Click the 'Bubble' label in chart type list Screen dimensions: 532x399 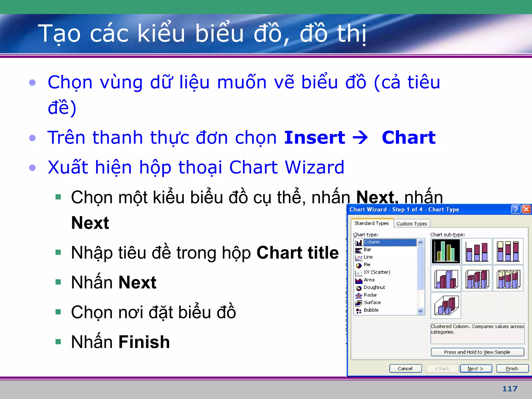(371, 310)
